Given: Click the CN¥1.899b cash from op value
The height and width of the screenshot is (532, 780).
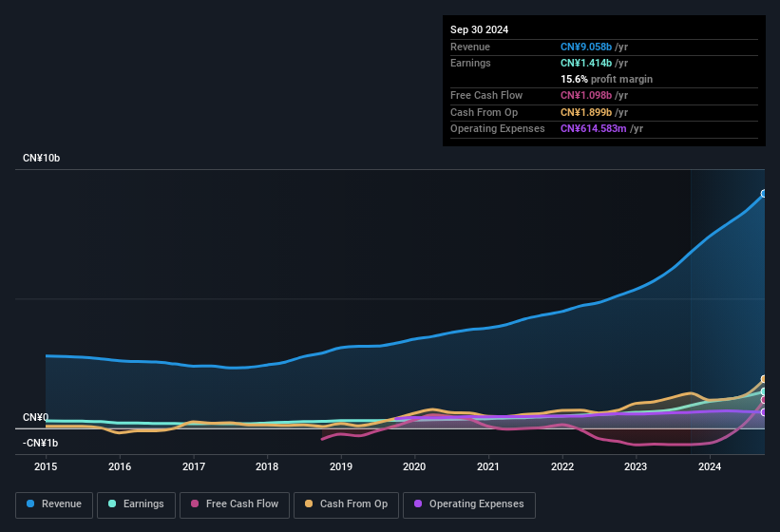Looking at the screenshot, I should 586,112.
